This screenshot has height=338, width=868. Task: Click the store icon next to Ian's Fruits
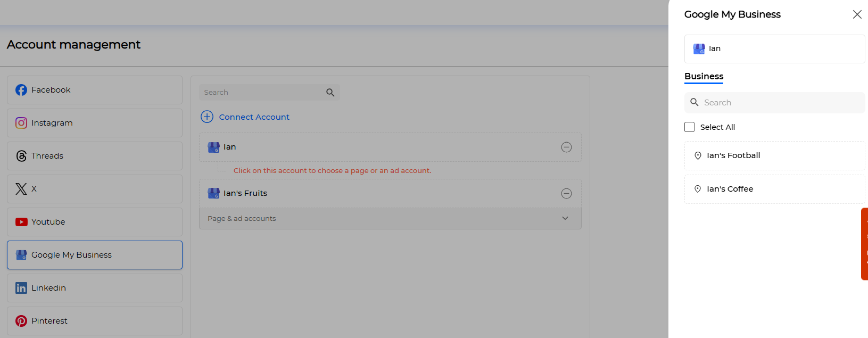coord(214,193)
